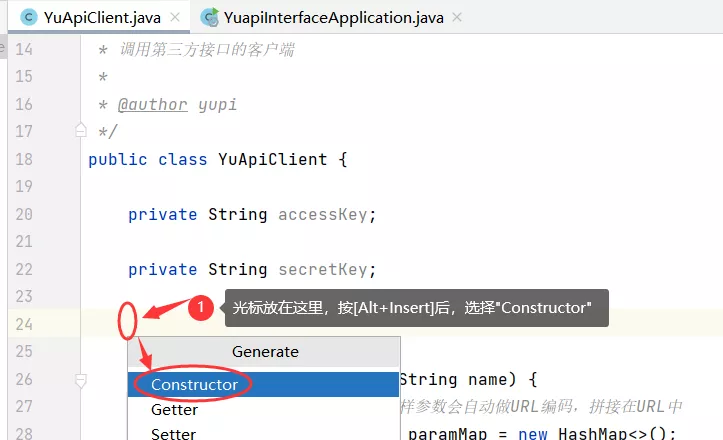Click the Generate popup title header

(x=264, y=352)
